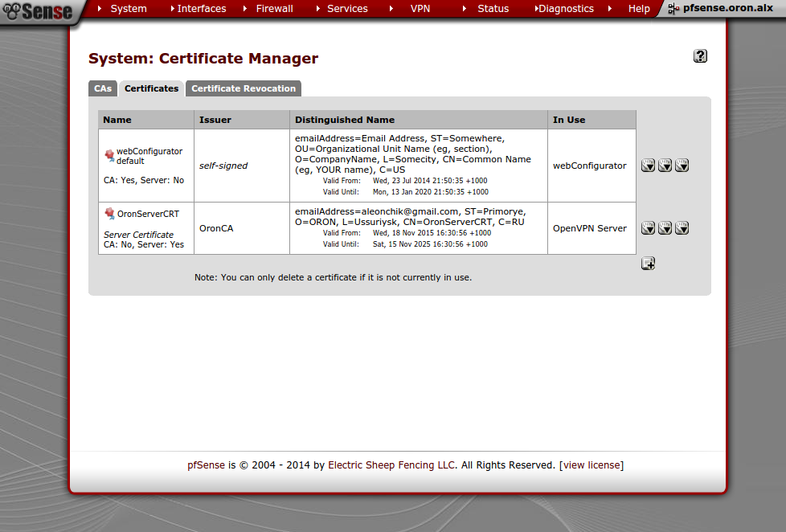The image size is (786, 532).
Task: Export OronServerCRT certificate (first download icon)
Action: pos(648,228)
